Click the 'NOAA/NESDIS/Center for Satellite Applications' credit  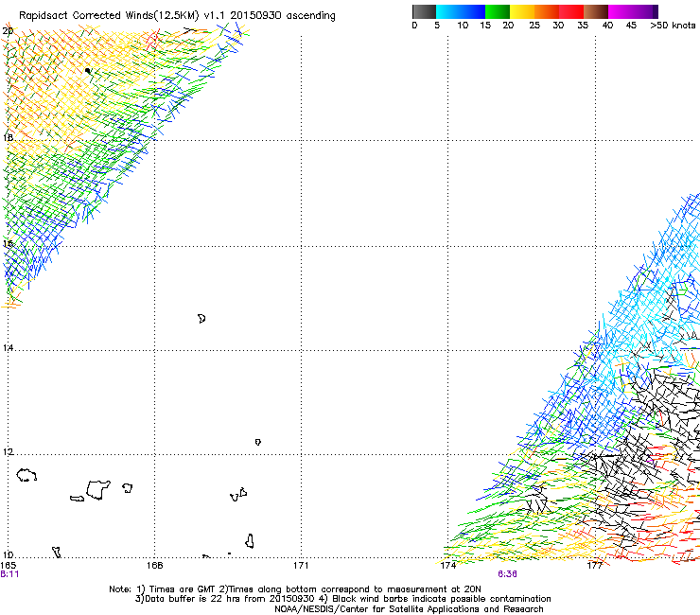pyautogui.click(x=409, y=609)
